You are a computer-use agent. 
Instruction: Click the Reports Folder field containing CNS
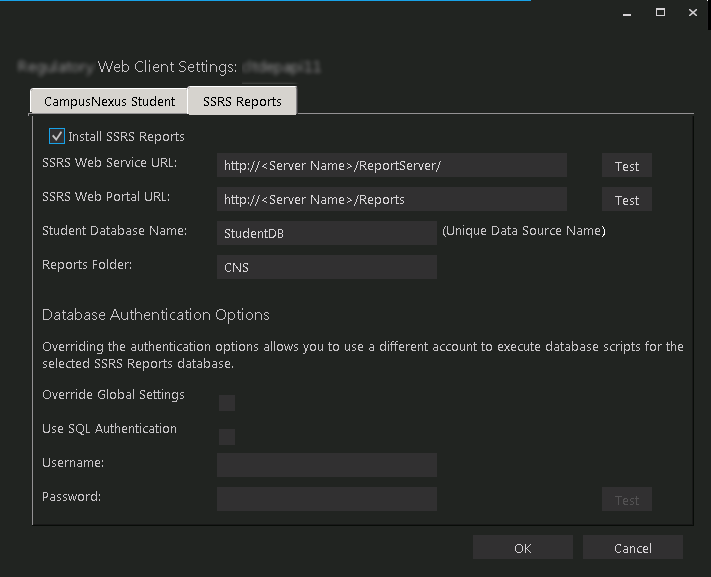point(326,267)
